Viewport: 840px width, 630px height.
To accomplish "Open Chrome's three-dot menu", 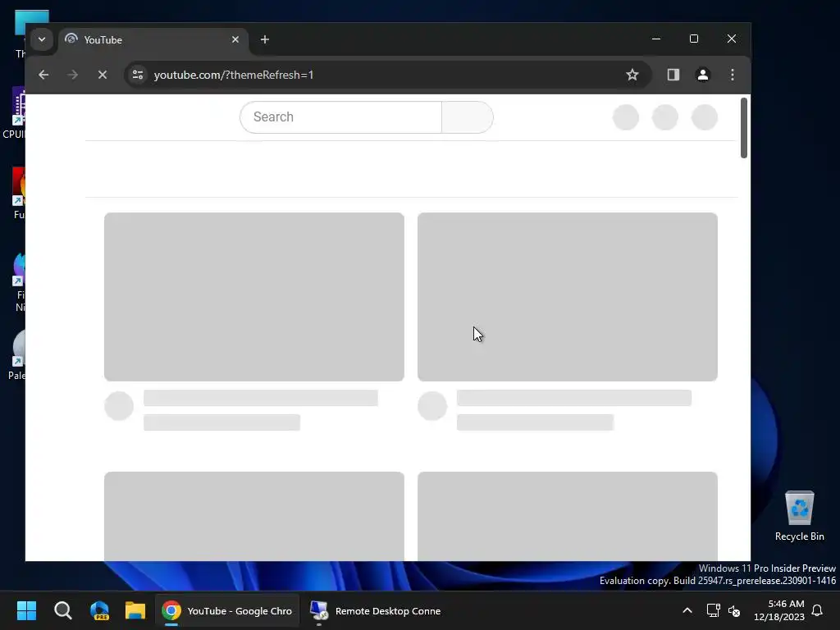I will (733, 75).
